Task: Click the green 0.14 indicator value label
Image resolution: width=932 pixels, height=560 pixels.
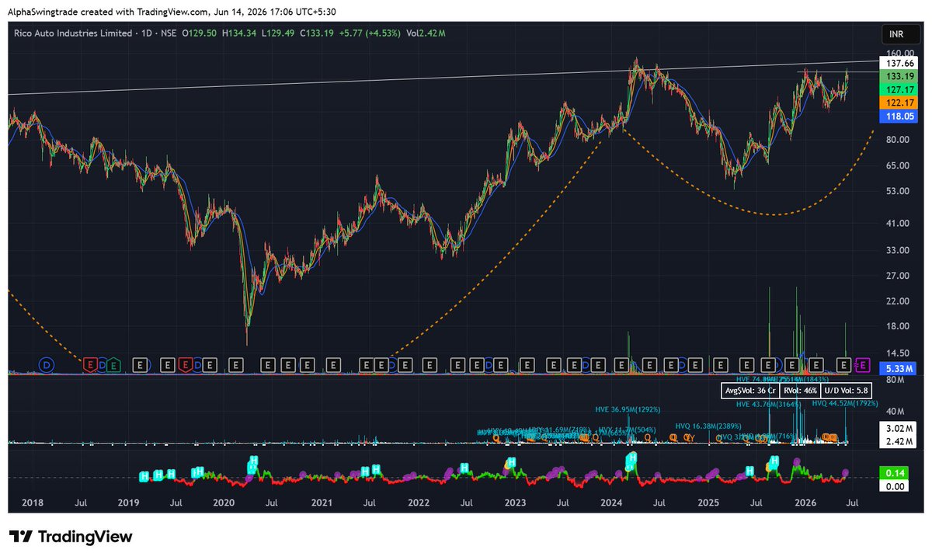Action: point(893,472)
